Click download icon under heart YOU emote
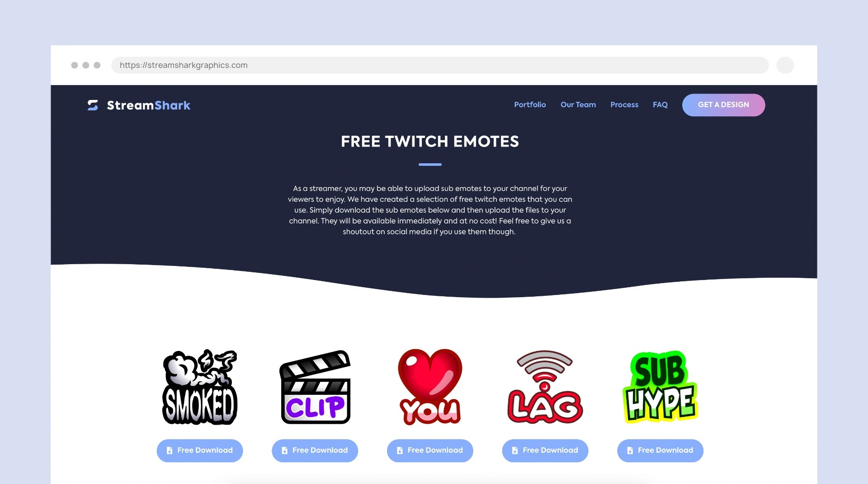The width and height of the screenshot is (868, 484). [400, 451]
